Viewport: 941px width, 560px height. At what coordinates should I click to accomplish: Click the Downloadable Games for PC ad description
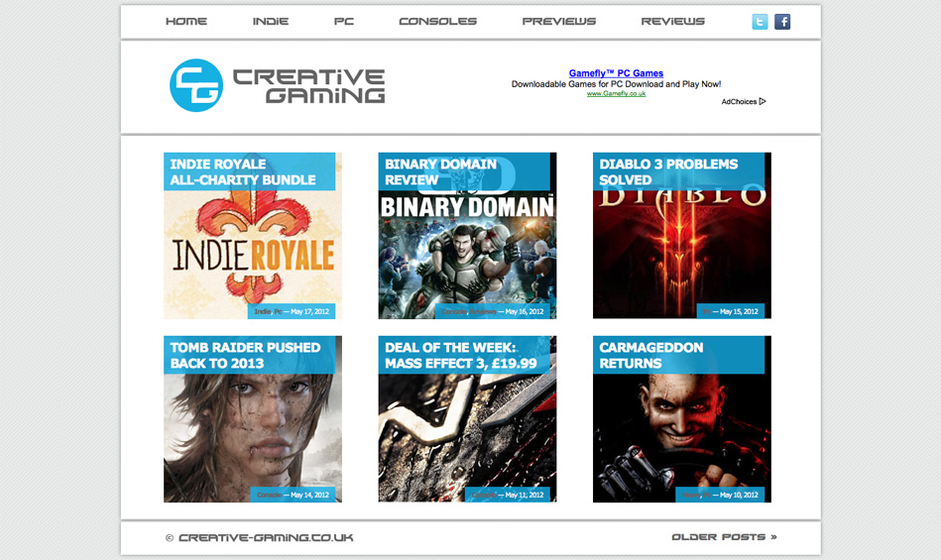617,84
